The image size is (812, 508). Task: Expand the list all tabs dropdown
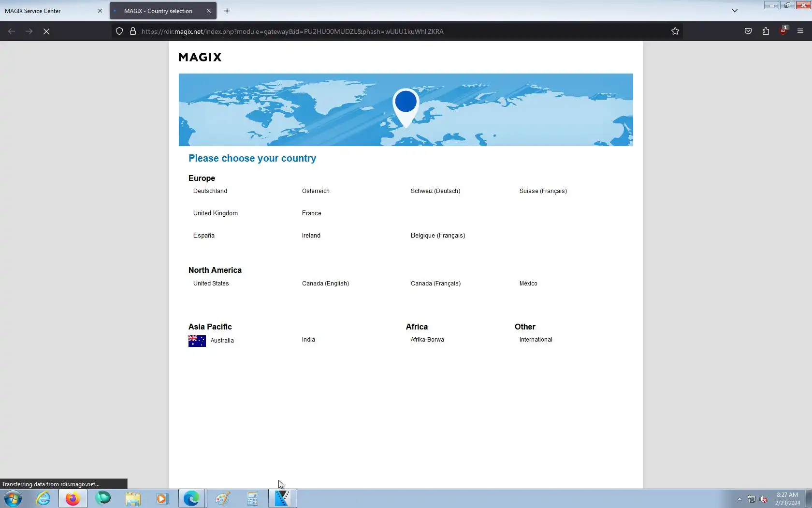(x=735, y=11)
